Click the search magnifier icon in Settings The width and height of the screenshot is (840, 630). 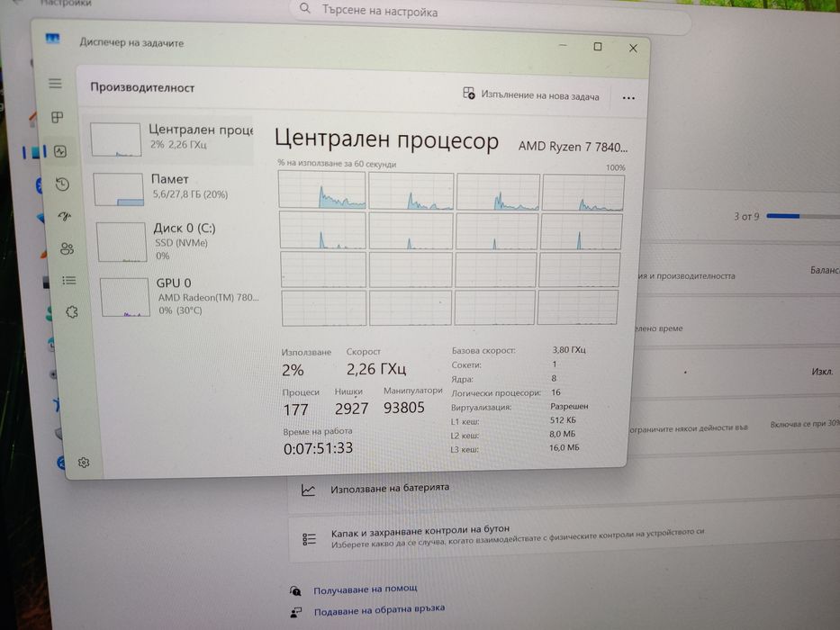coord(305,8)
